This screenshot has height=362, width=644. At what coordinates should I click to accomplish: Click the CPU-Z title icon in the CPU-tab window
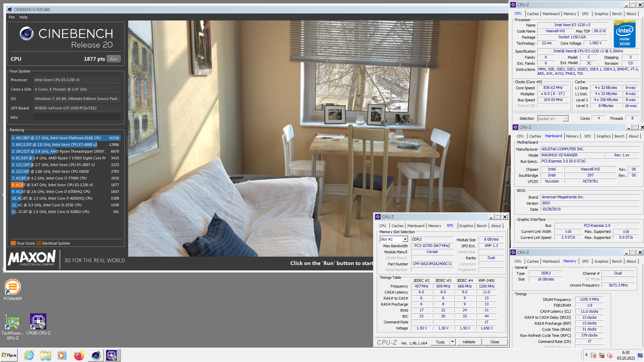tap(513, 5)
